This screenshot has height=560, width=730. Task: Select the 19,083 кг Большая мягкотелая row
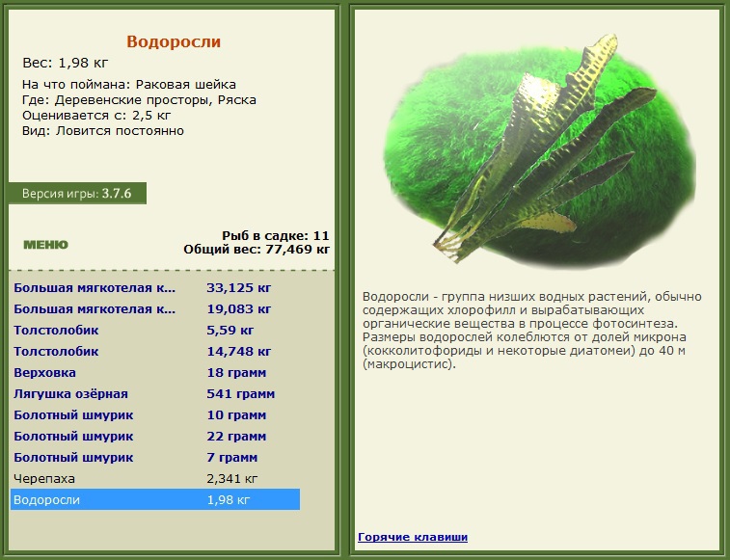(155, 309)
